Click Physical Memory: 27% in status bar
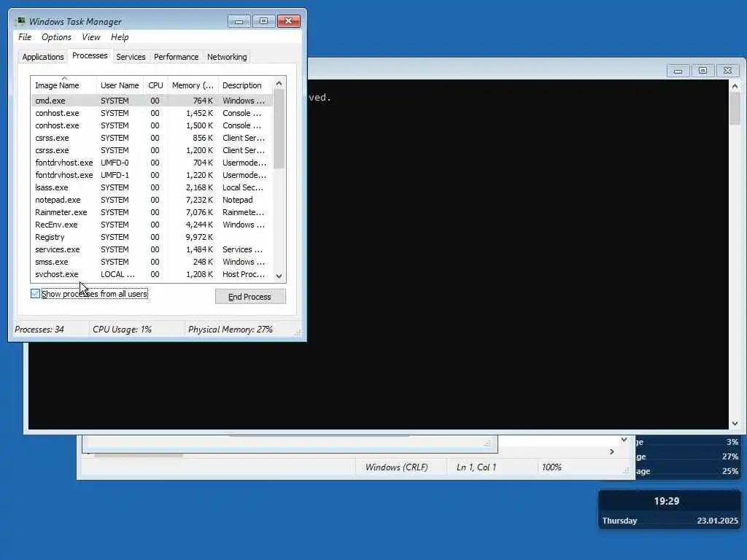Screen dimensions: 747x560 pos(230,330)
